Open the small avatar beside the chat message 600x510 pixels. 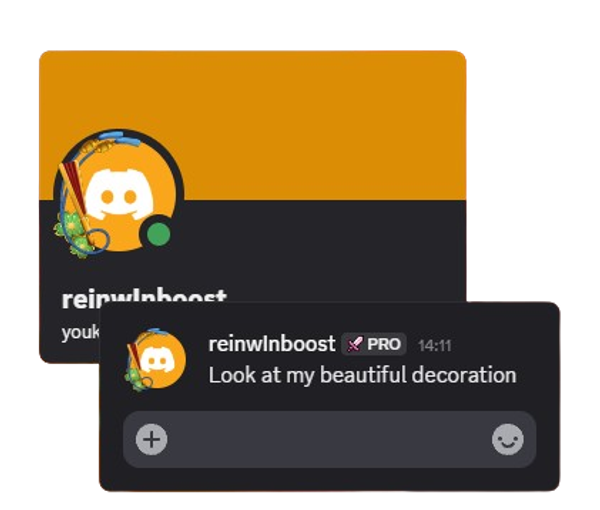point(156,360)
